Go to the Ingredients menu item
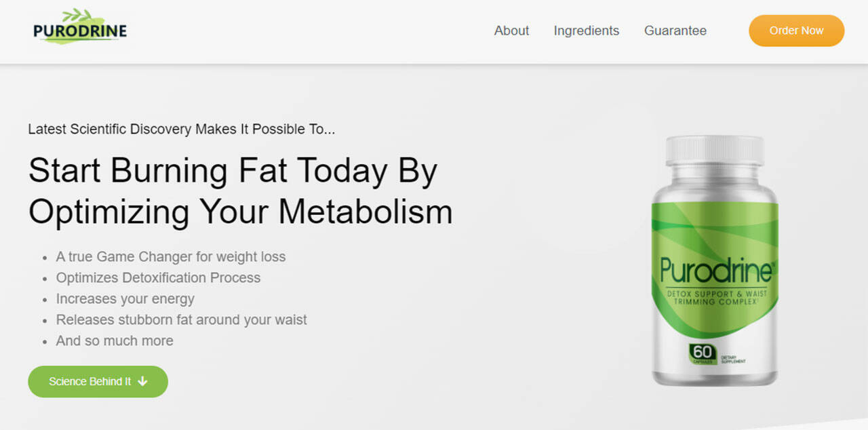This screenshot has height=430, width=868. coord(586,31)
